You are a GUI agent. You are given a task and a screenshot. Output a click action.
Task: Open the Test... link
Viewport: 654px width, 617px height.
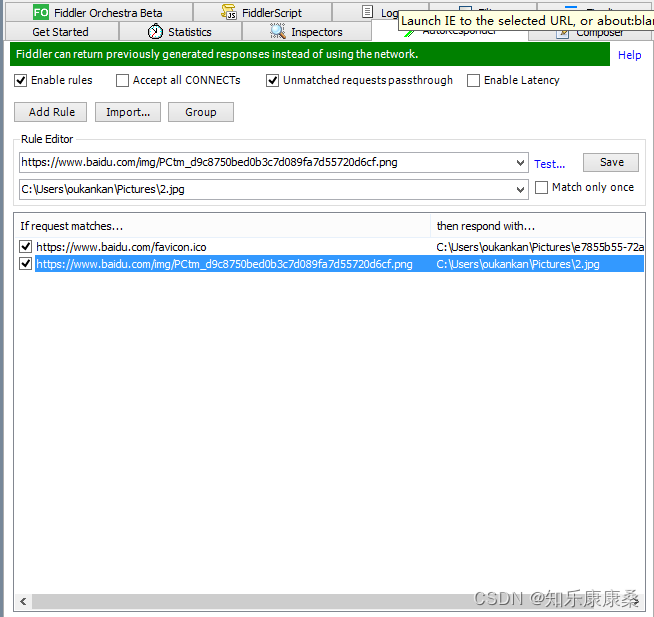549,164
